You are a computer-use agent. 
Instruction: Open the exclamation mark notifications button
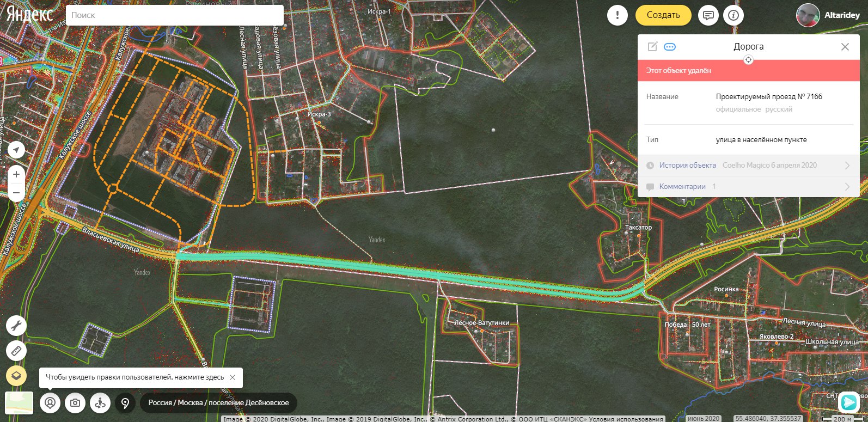tap(618, 15)
